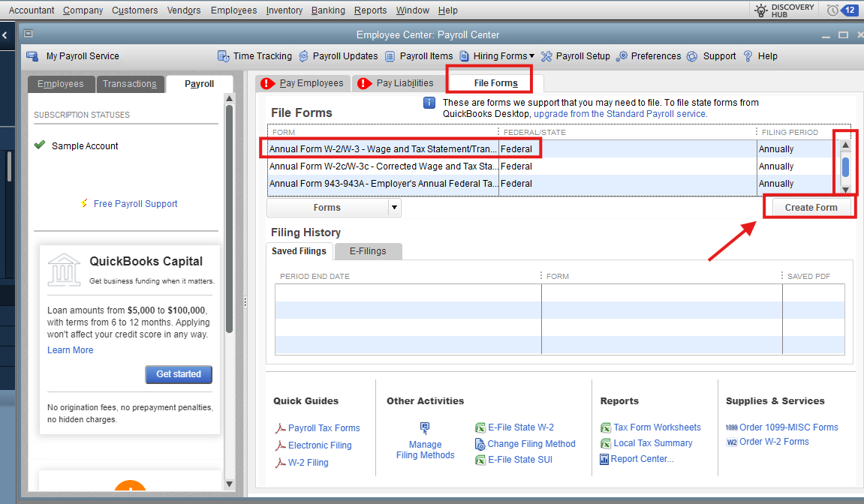Expand the Hiring Forms dropdown arrow
Viewport: 864px width, 504px height.
531,56
